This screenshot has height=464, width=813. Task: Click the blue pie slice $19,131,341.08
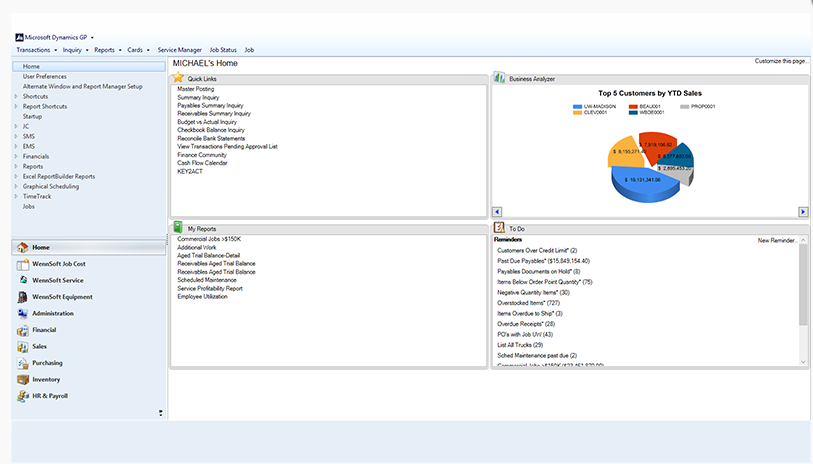click(644, 185)
